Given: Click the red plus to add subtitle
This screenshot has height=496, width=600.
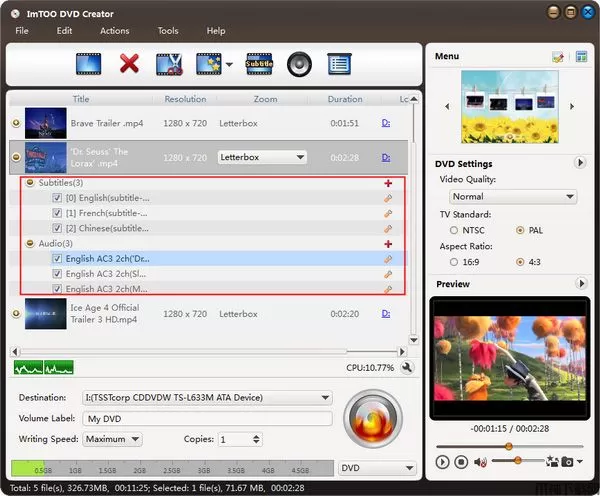Looking at the screenshot, I should point(388,183).
